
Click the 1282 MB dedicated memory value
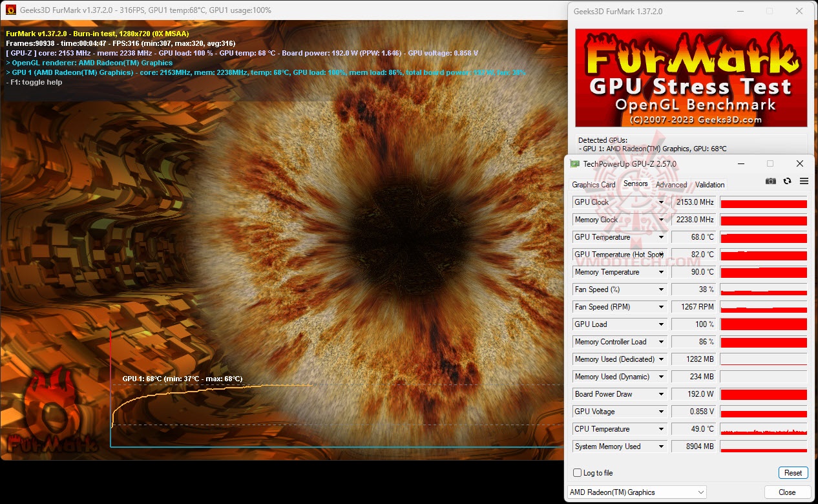click(693, 359)
